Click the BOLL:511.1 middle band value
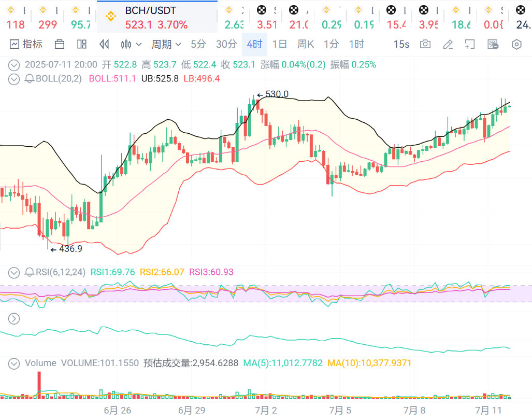 point(112,79)
